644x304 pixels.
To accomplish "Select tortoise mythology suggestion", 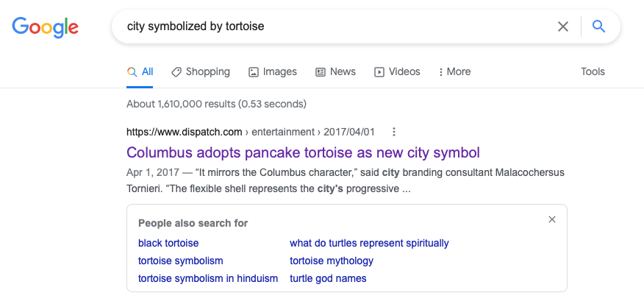I will point(332,261).
